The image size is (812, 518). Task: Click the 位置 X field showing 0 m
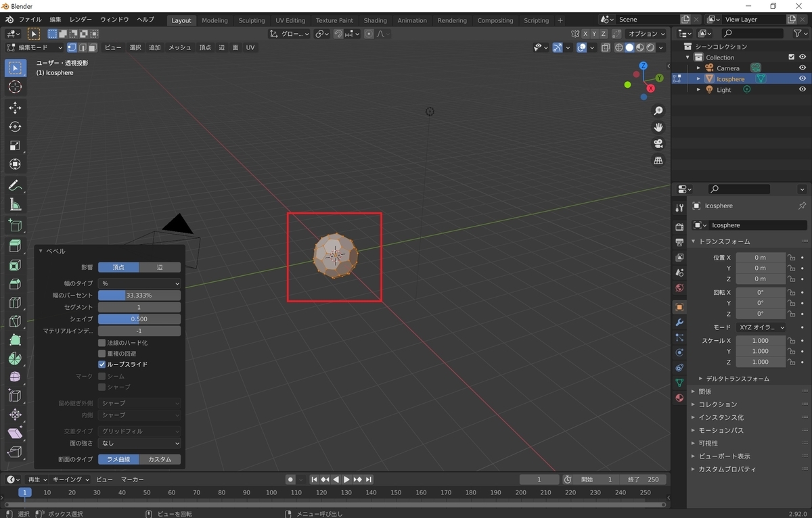tap(761, 258)
